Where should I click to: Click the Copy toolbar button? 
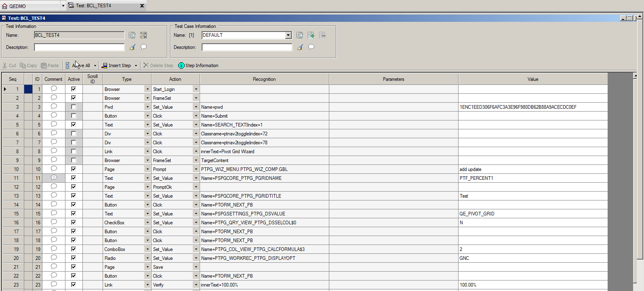pos(28,65)
